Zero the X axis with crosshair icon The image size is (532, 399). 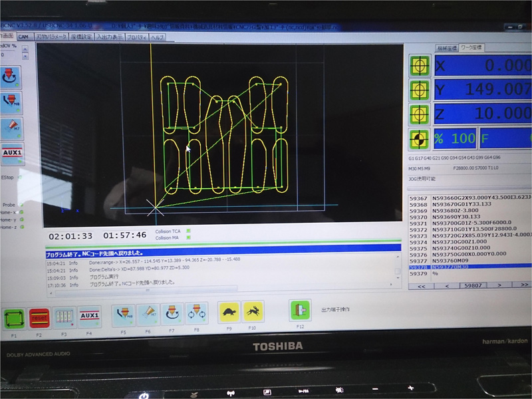pyautogui.click(x=419, y=66)
